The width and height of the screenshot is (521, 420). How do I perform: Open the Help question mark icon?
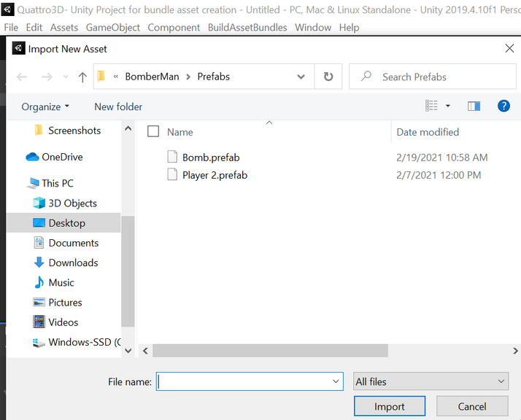tap(503, 106)
